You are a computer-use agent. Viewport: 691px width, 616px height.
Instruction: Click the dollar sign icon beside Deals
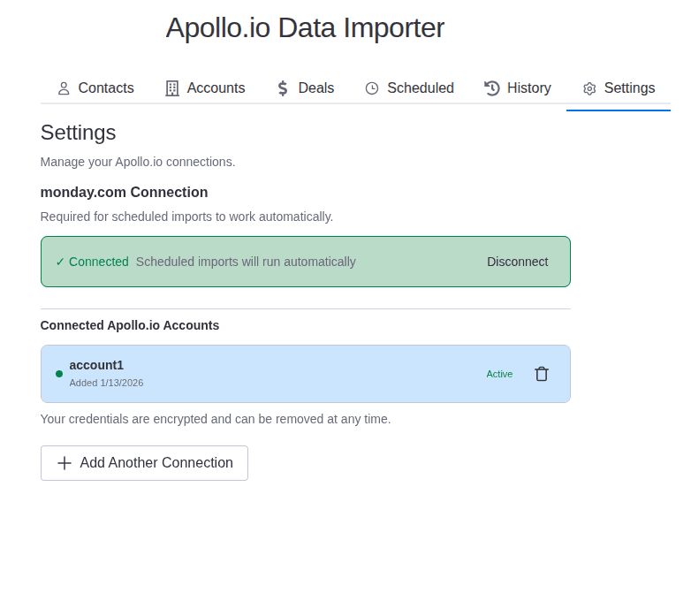pos(283,88)
